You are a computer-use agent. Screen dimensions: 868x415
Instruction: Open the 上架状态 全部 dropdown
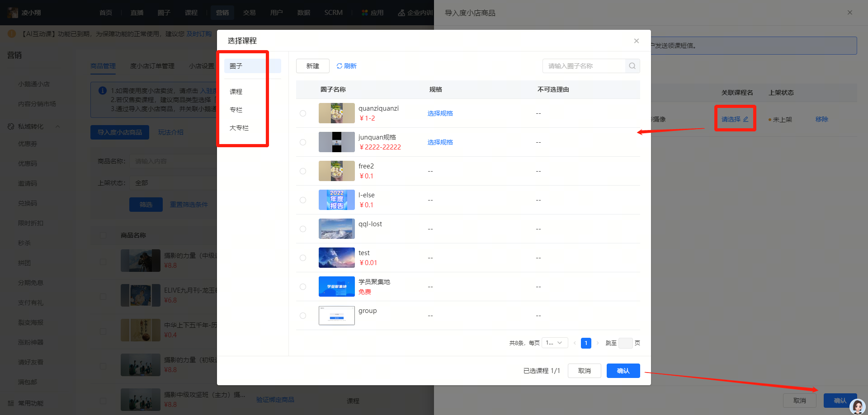[174, 183]
